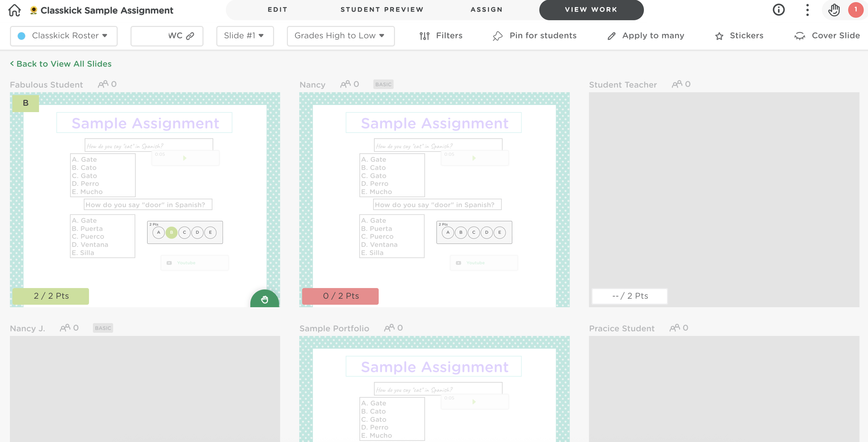The image size is (868, 442).
Task: Open the red notification badge showing 1
Action: [x=856, y=10]
